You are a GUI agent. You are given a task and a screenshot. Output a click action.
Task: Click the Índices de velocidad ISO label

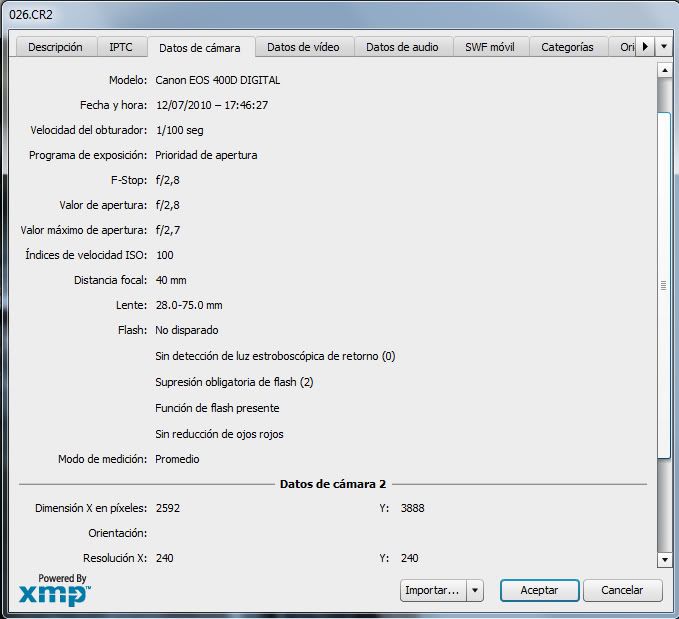(x=86, y=255)
